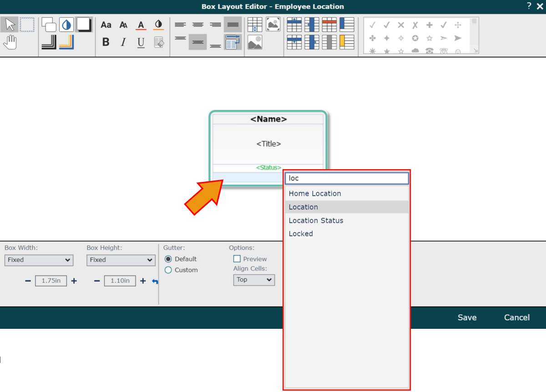Align text right
The width and height of the screenshot is (546, 392).
pos(215,25)
